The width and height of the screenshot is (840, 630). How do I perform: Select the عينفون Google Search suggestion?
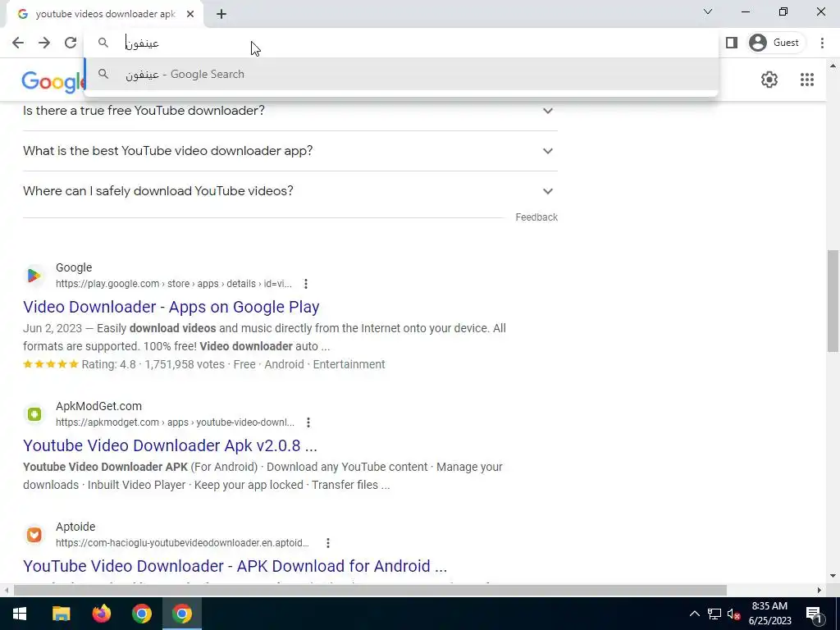tap(400, 75)
